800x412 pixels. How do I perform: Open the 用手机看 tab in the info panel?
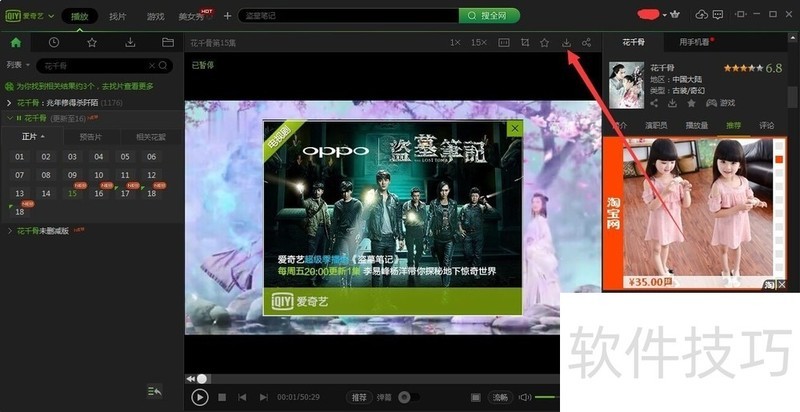(x=694, y=42)
